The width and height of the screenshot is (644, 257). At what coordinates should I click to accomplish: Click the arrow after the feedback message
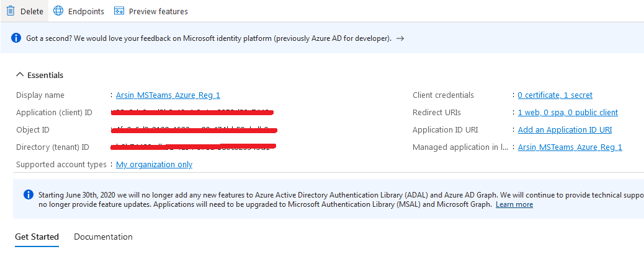click(400, 38)
